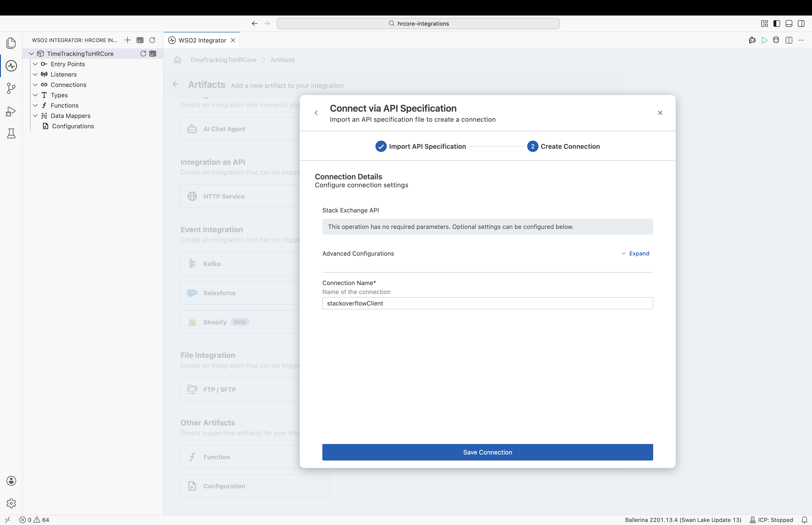Image resolution: width=812 pixels, height=525 pixels.
Task: Open WSO2 Integrator activity bar icon
Action: (11, 66)
